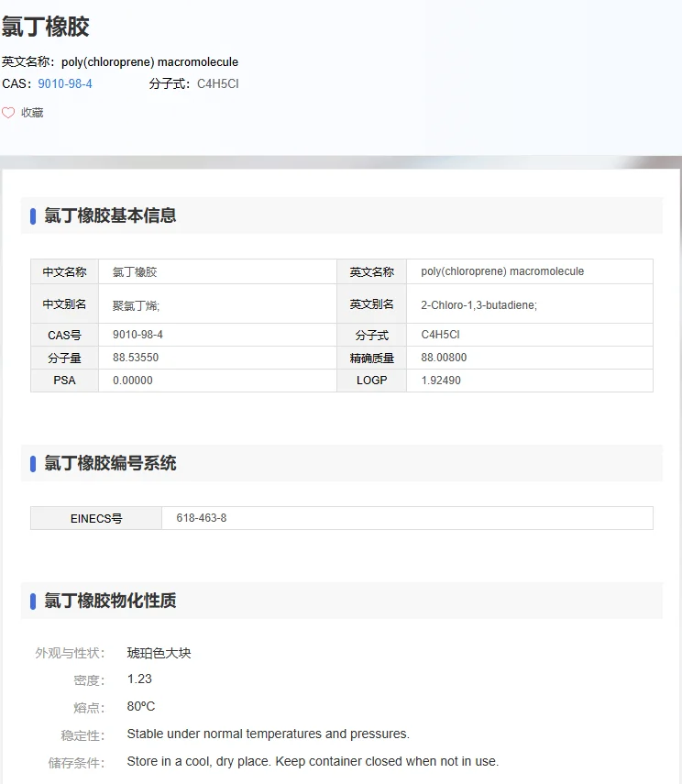Click the 中文别名 table label
The image size is (682, 784).
coord(64,304)
